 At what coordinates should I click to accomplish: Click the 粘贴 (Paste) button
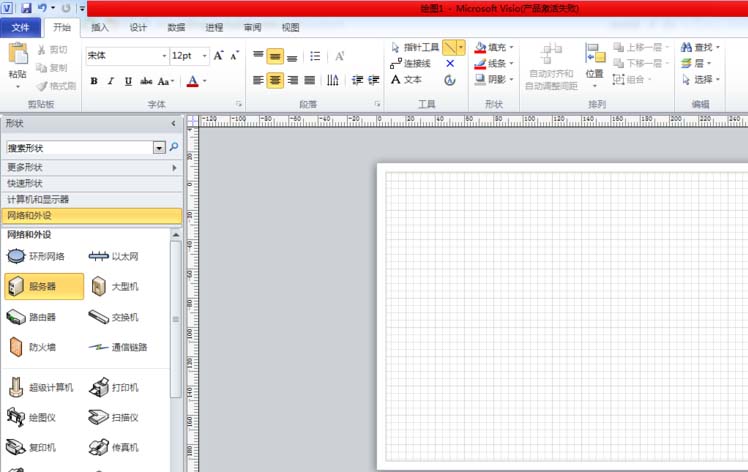point(17,62)
